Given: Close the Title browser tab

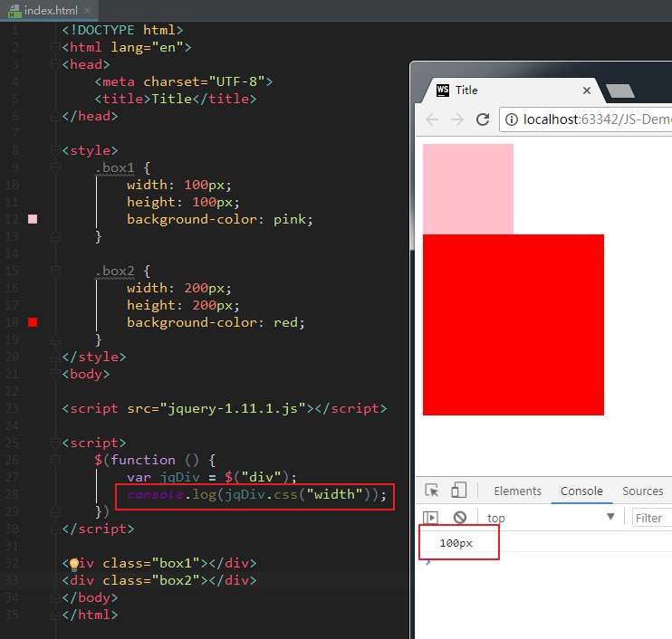Looking at the screenshot, I should (x=587, y=91).
